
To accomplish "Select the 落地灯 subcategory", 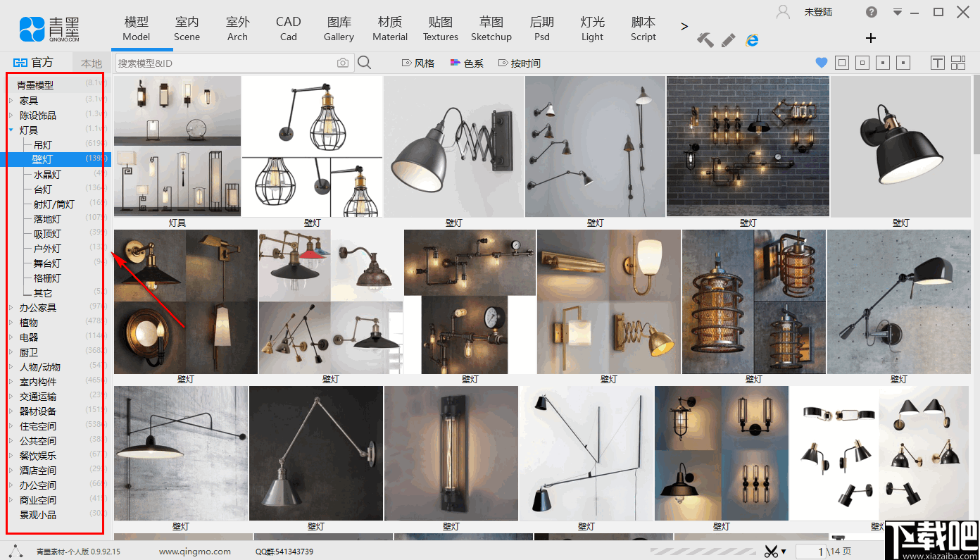I will coord(47,219).
